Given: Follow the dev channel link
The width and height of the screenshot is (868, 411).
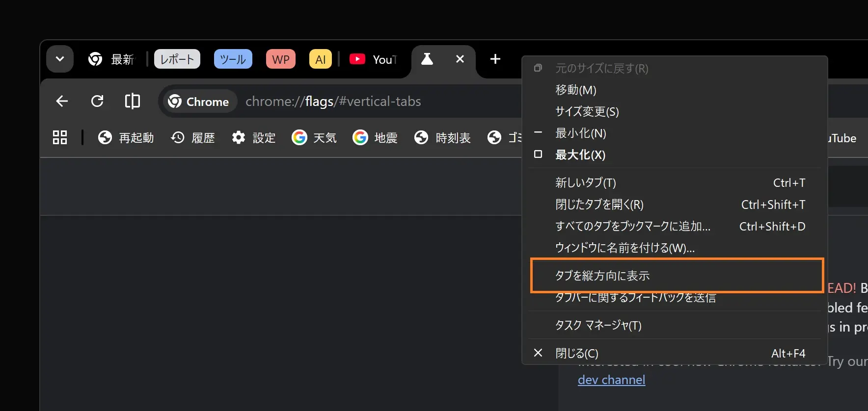Looking at the screenshot, I should (611, 380).
